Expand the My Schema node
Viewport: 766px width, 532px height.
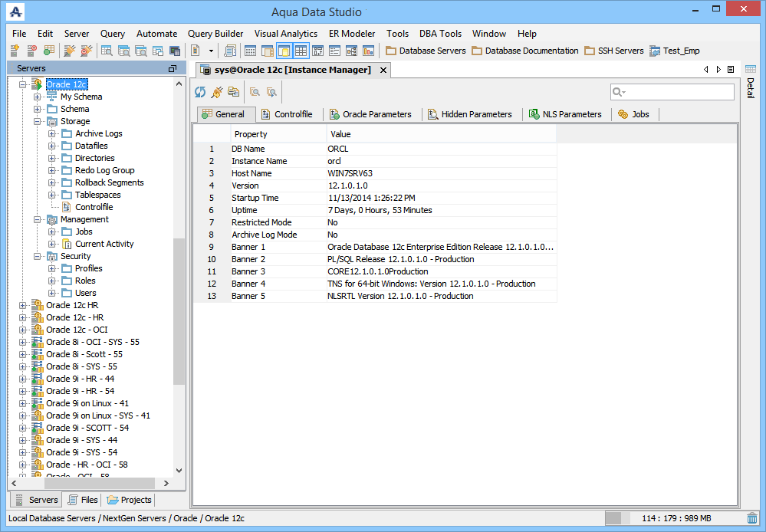click(x=37, y=97)
